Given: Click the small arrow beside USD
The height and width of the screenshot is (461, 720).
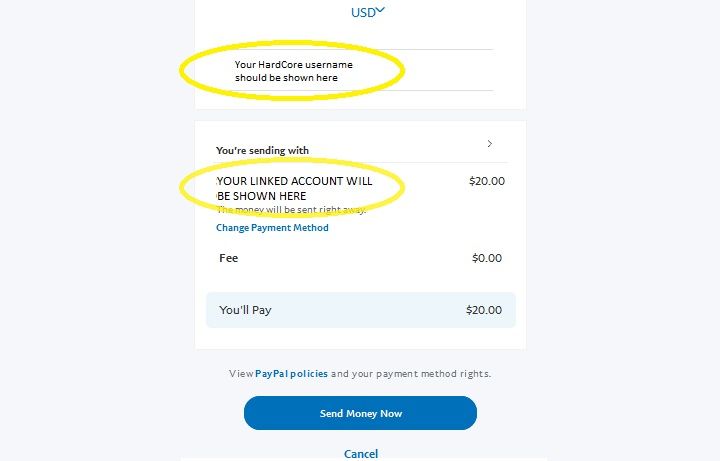Looking at the screenshot, I should pos(380,10).
